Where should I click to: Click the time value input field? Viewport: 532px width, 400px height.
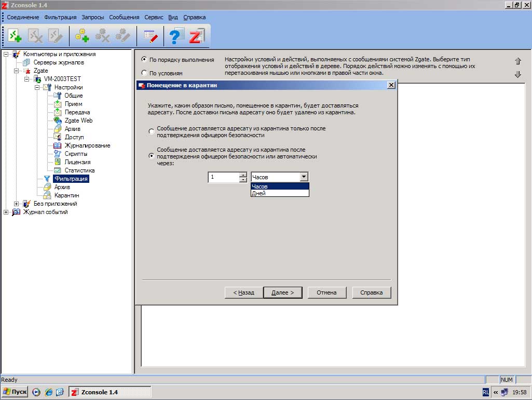[x=224, y=177]
